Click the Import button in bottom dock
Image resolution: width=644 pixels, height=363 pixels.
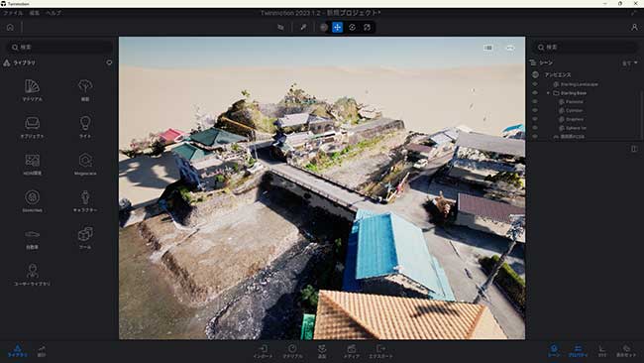263,351
